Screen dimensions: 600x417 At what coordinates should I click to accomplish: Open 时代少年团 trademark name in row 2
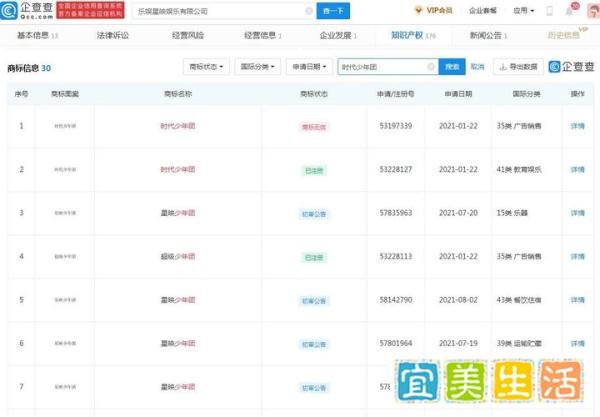pyautogui.click(x=178, y=169)
